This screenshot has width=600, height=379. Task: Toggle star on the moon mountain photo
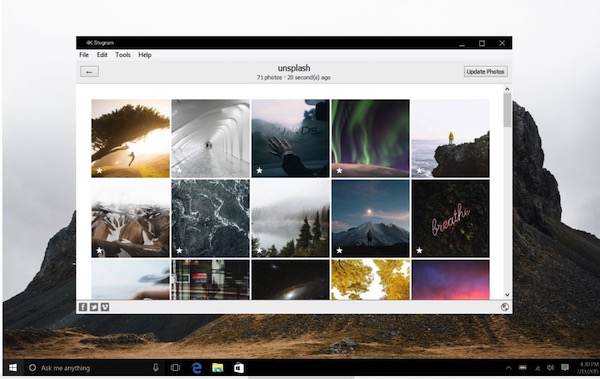(339, 251)
